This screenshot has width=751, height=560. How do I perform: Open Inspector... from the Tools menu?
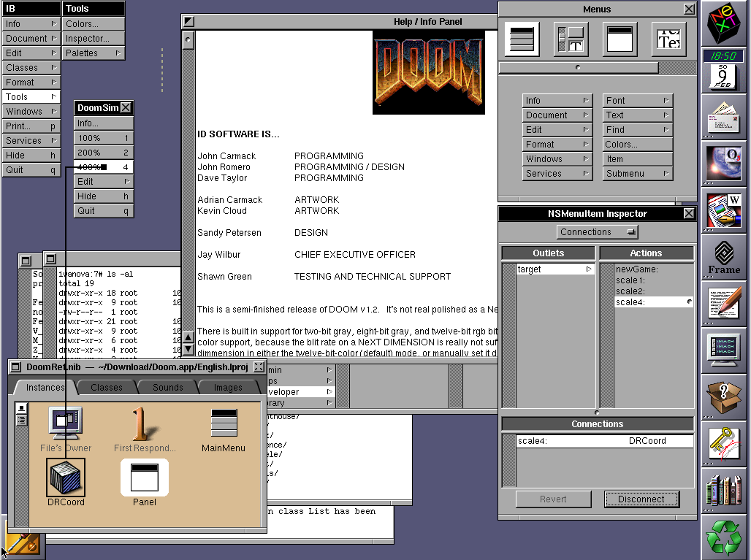coord(93,39)
